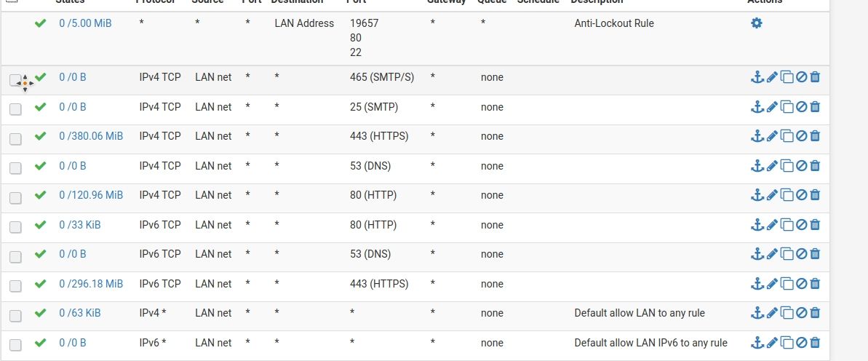This screenshot has height=361, width=868.
Task: Disable the IPv6 443 (HTTPS) rule
Action: [801, 283]
